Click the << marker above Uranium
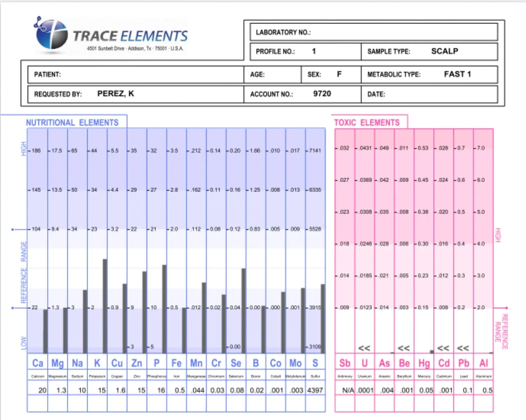 (x=364, y=348)
